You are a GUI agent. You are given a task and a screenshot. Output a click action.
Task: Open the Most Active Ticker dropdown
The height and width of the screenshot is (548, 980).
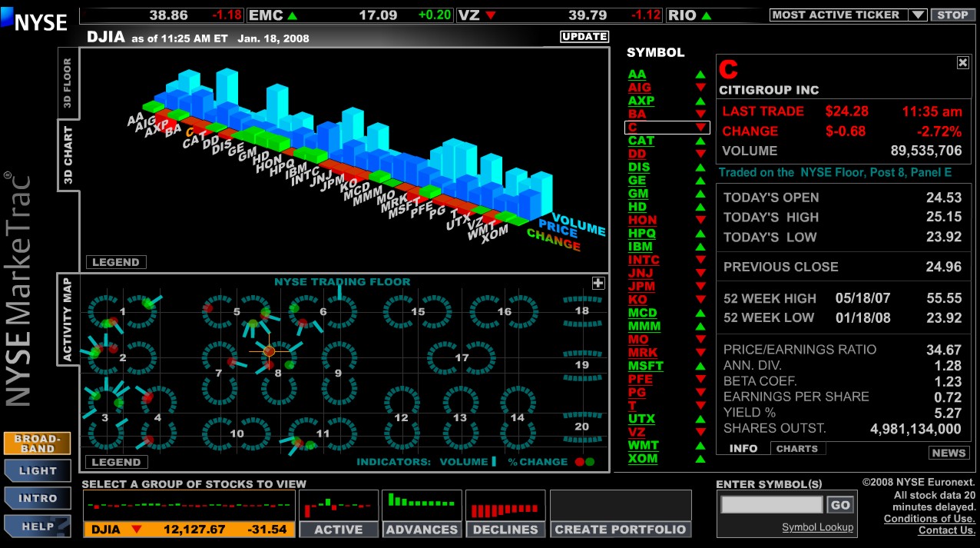click(918, 15)
